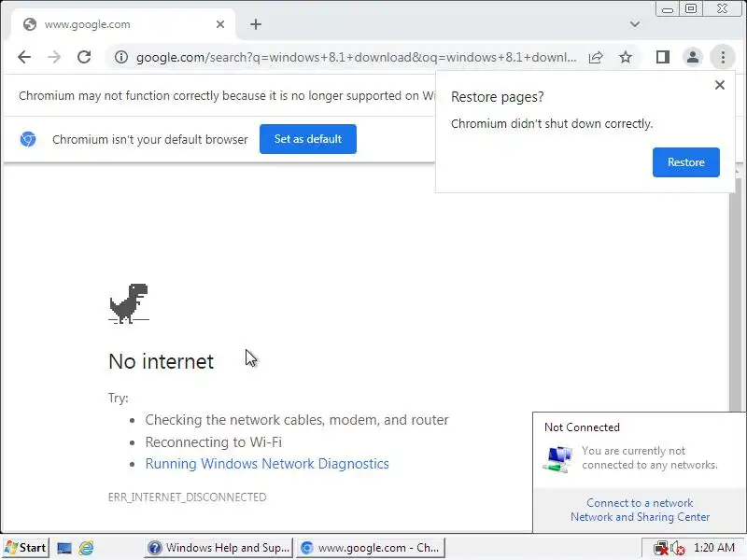747x560 pixels.
Task: Go back using the back arrow
Action: (x=24, y=57)
